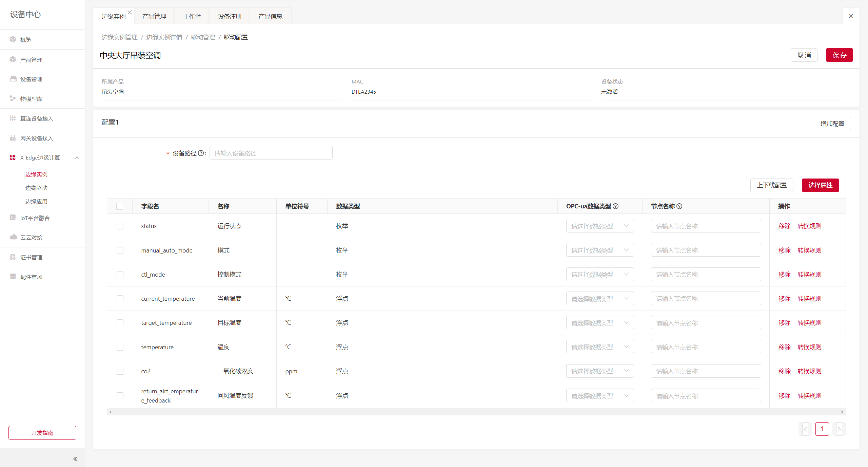Open the data type dropdown for temperature row
The image size is (868, 467).
click(599, 347)
